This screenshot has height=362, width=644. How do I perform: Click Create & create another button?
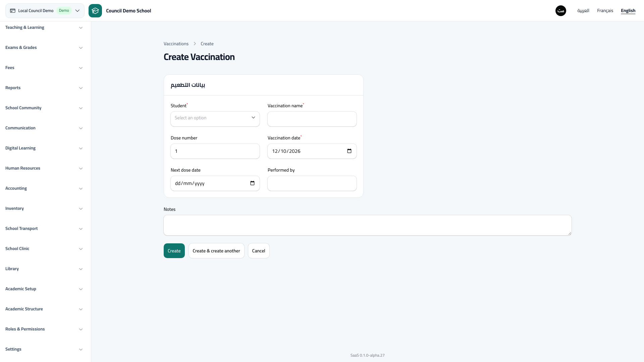click(216, 251)
